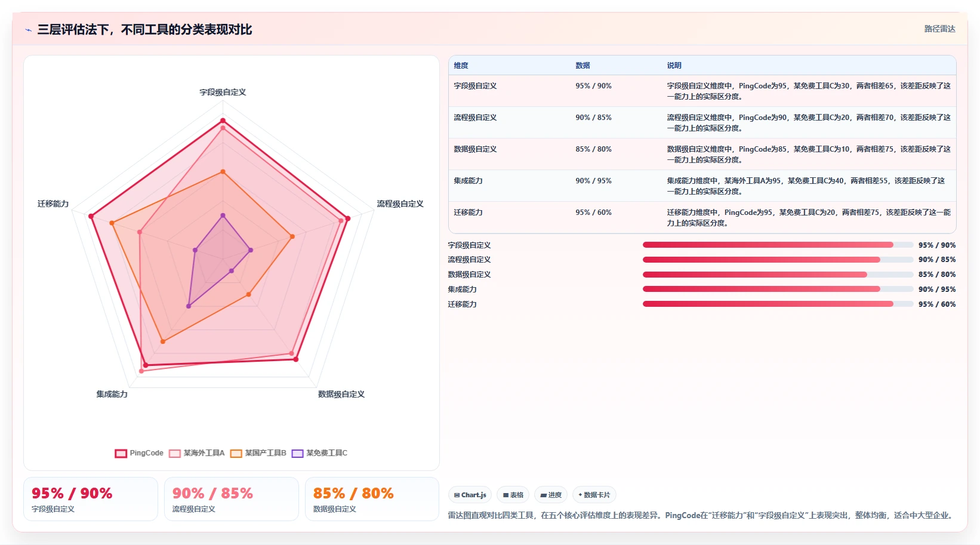Click table value 95% / 60%
This screenshot has width=980, height=545.
tap(593, 213)
